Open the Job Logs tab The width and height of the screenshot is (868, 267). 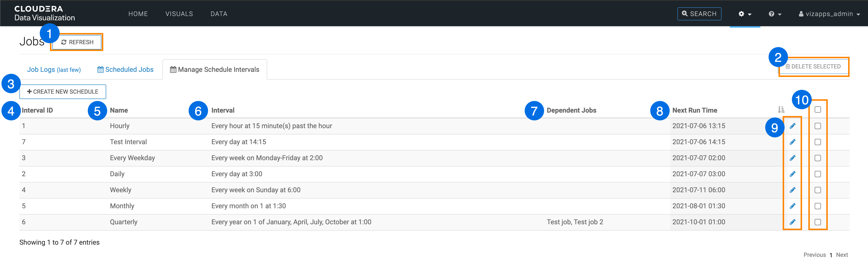coord(54,69)
